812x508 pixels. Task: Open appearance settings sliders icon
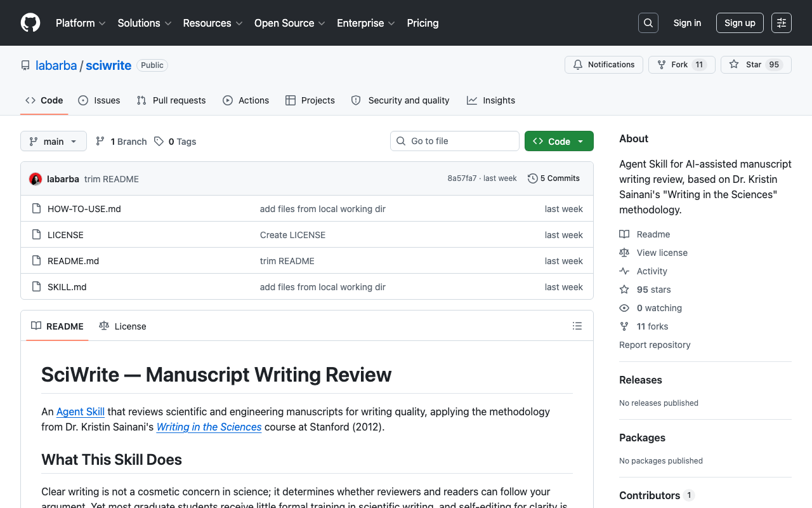(782, 23)
